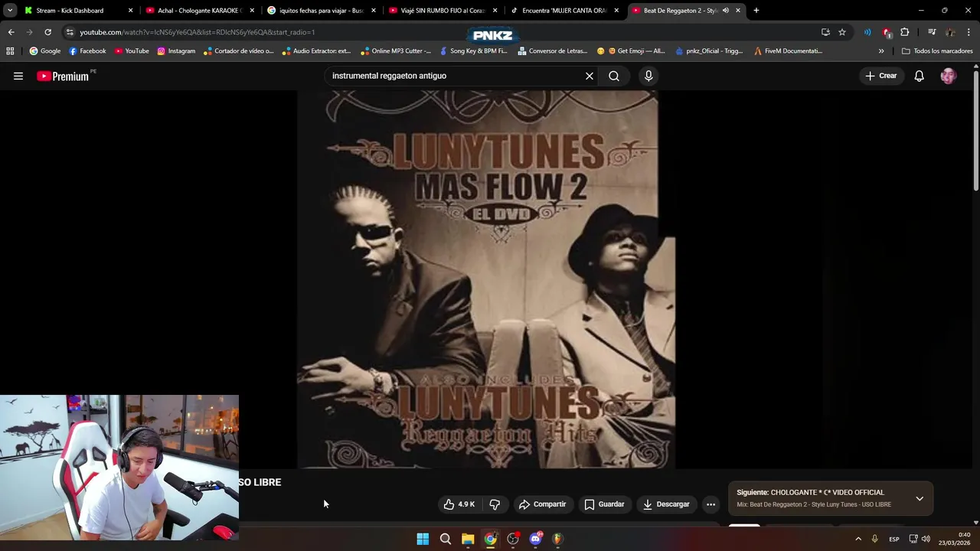Switch to Viajé SIN RUMBO FIJO tab
The width and height of the screenshot is (980, 551).
[x=443, y=11]
